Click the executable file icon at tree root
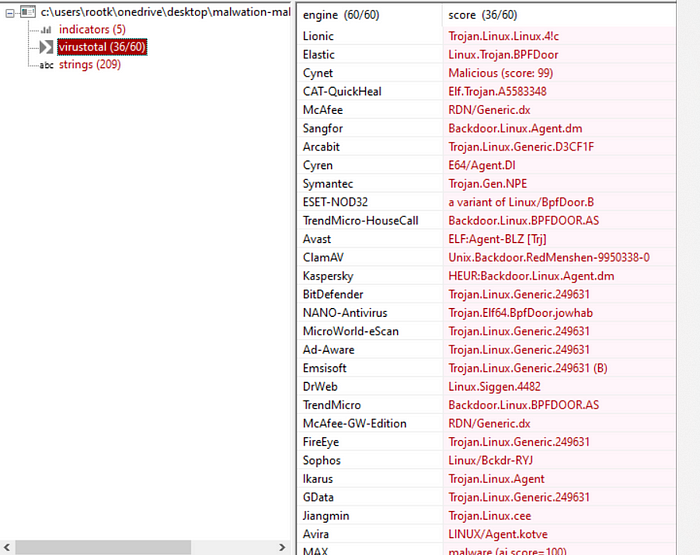Screen dimensions: 700x555 coord(28,13)
